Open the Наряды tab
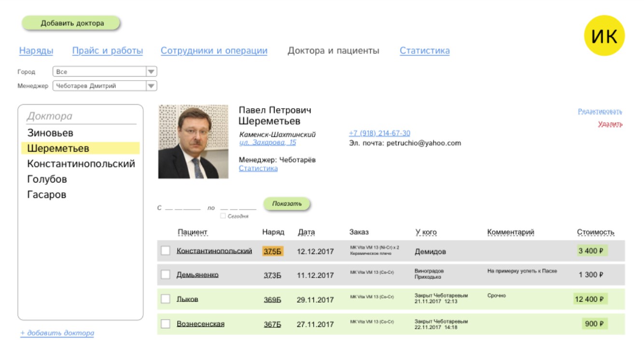Screen dimensions: 644x363 (x=36, y=51)
